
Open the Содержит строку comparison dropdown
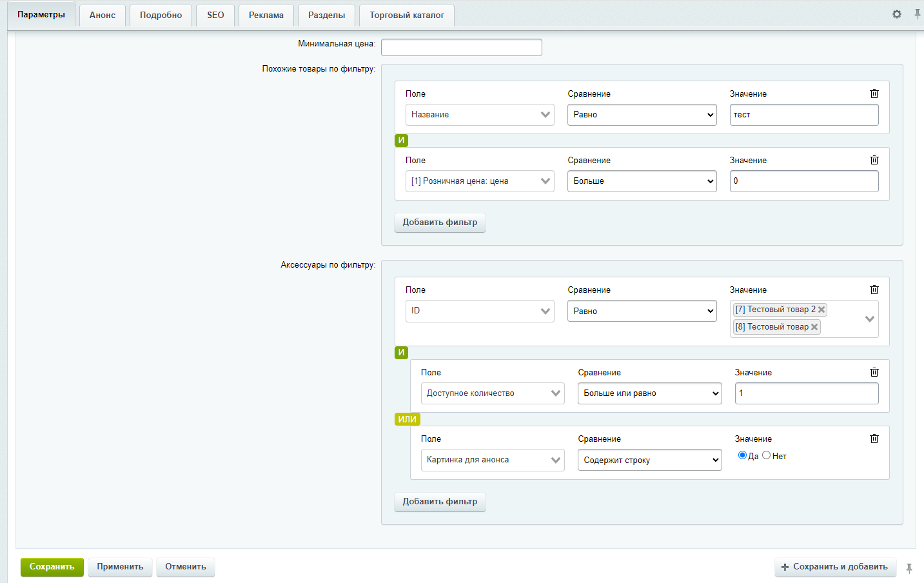pos(649,460)
